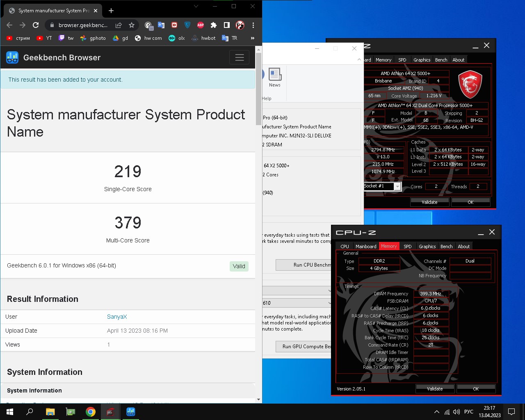This screenshot has width=525, height=420.
Task: Click the blue shield extension icon
Action: pyautogui.click(x=187, y=25)
